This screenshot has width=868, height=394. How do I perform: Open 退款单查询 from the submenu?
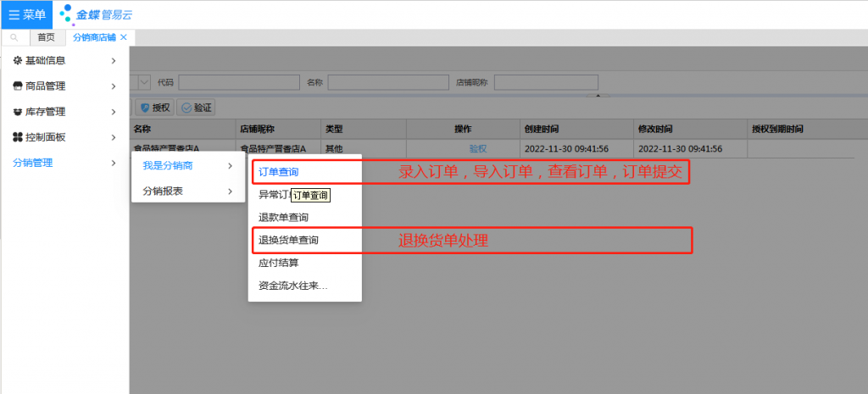point(283,218)
